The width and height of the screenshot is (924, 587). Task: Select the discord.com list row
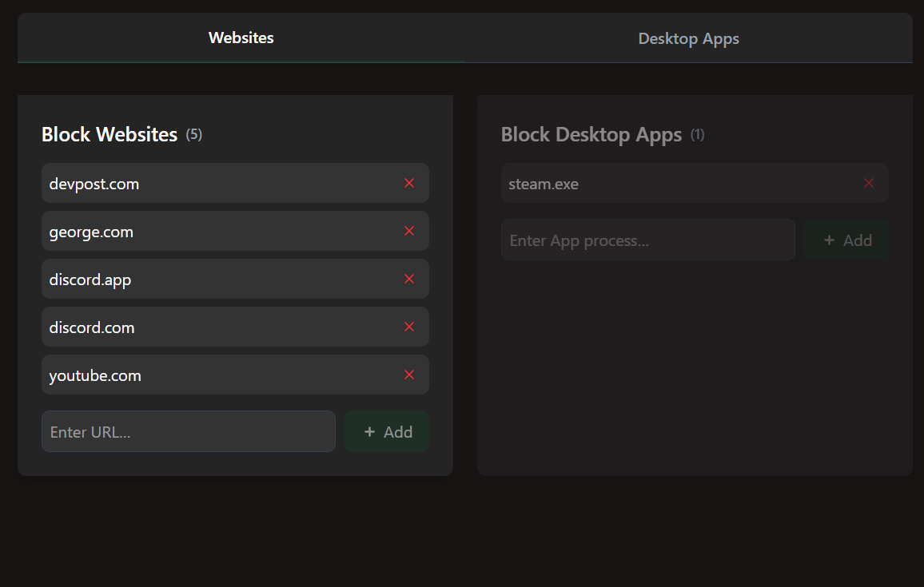[x=235, y=327]
